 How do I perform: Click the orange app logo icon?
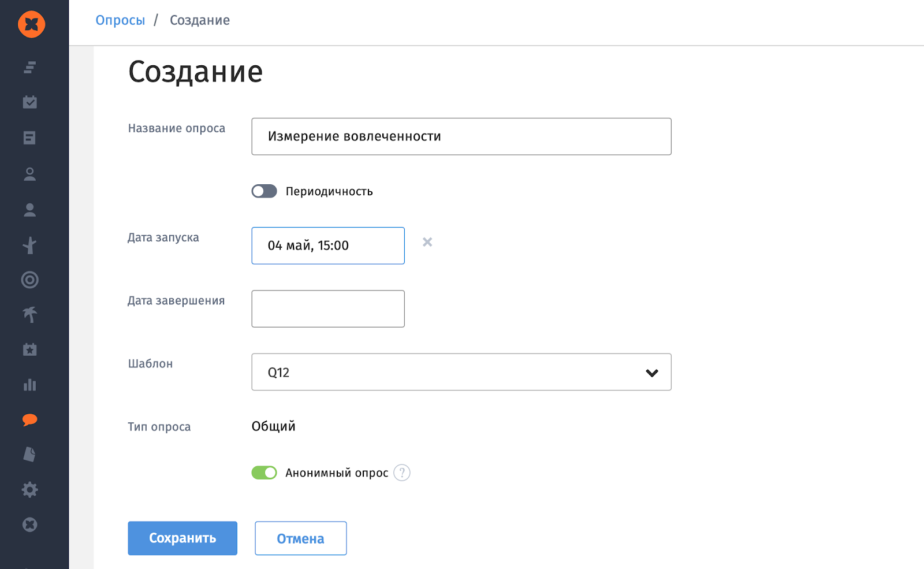(x=31, y=24)
